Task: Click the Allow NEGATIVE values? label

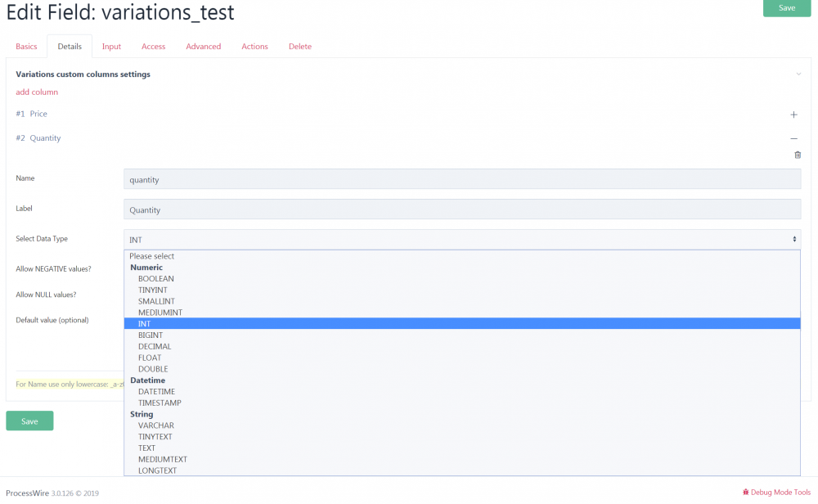Action: click(x=53, y=268)
